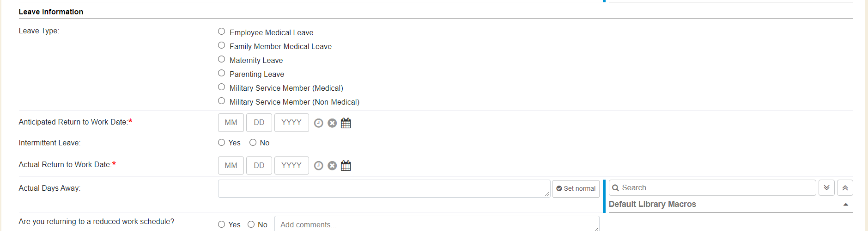The width and height of the screenshot is (868, 231).
Task: Focus the Actual Days Away text box
Action: pos(383,189)
